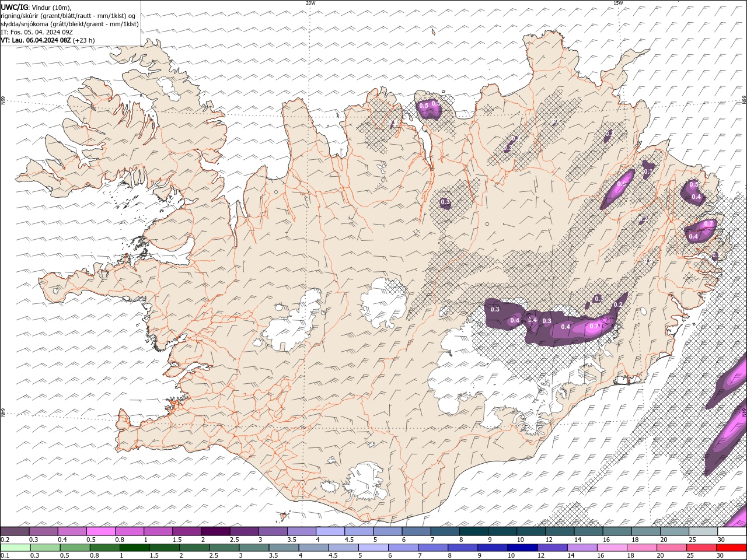
Task: Click the pale green lower swatch labeled 0.1
Action: 15,548
